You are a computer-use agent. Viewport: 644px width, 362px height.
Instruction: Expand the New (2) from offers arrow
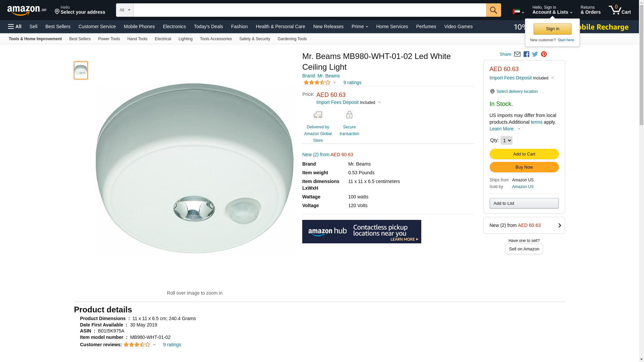click(559, 226)
